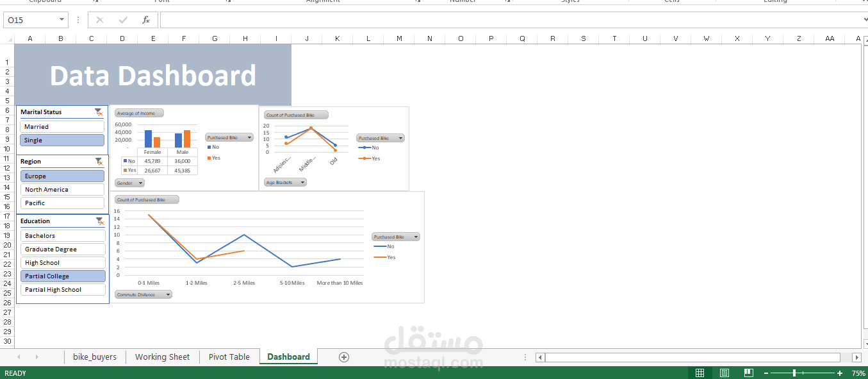Toggle the North America slicer item
Viewport: 868px width, 379px height.
pyautogui.click(x=62, y=190)
